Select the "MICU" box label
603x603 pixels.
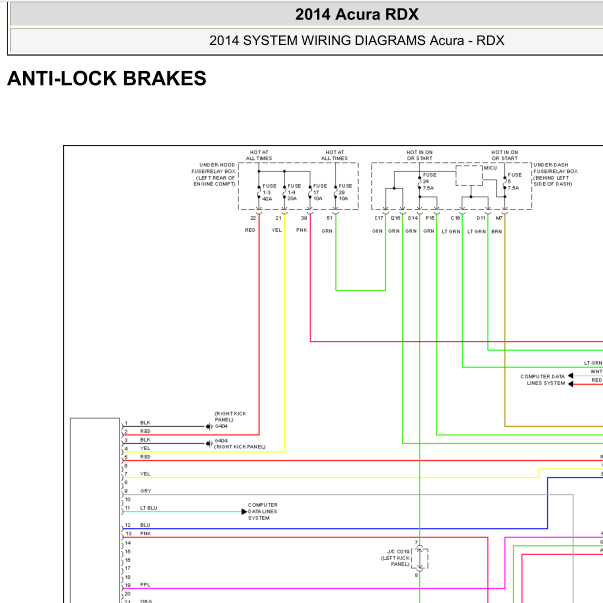[490, 168]
